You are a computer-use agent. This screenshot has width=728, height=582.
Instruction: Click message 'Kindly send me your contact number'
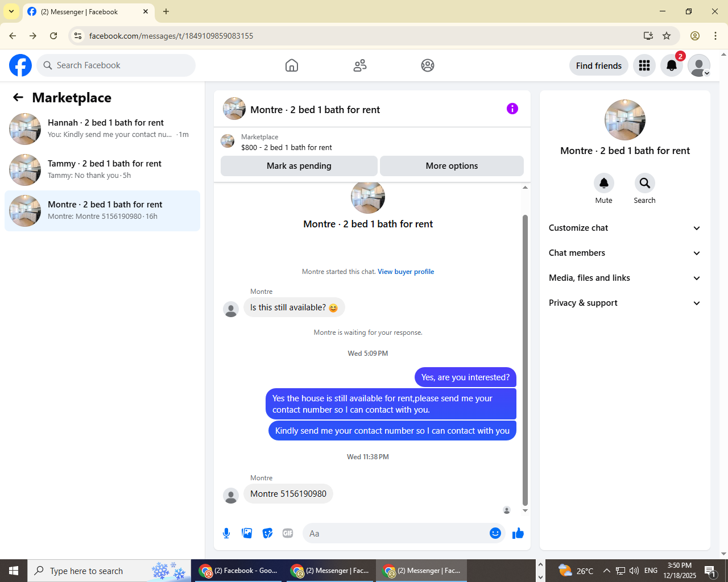tap(392, 431)
